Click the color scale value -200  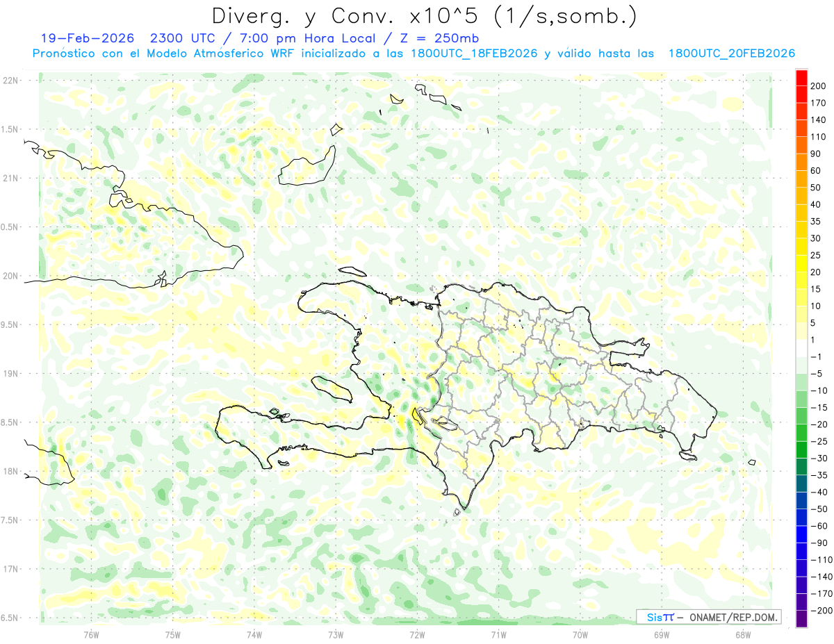821,610
